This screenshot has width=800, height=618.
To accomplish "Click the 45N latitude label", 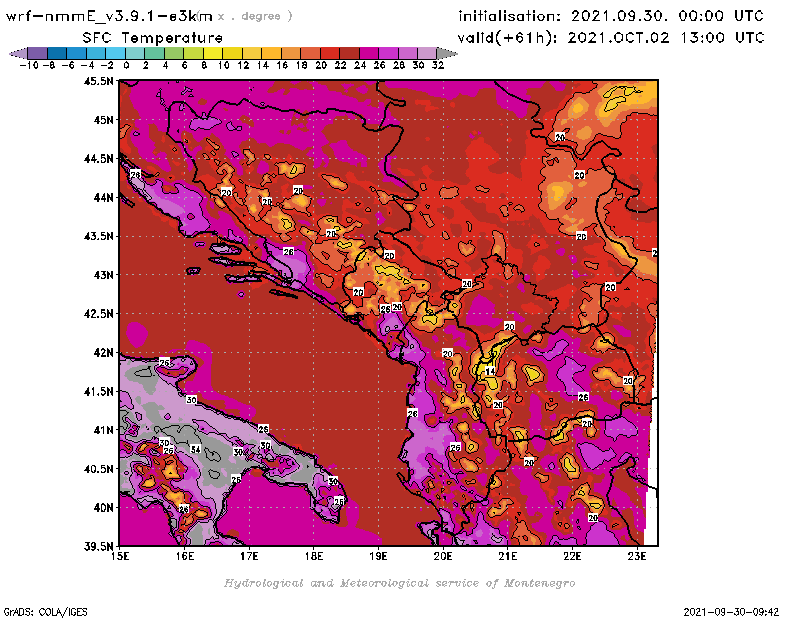I will [103, 120].
